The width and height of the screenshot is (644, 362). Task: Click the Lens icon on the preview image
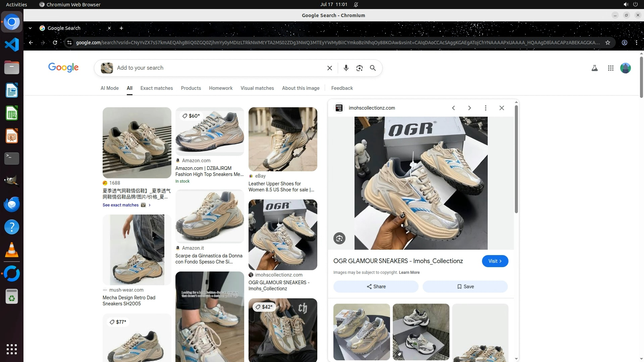pyautogui.click(x=339, y=238)
